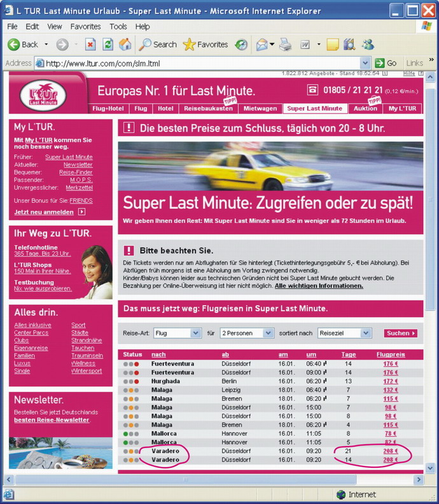Viewport: 439px width, 504px height.
Task: Click the Internet zone globe icon in status bar
Action: [341, 494]
